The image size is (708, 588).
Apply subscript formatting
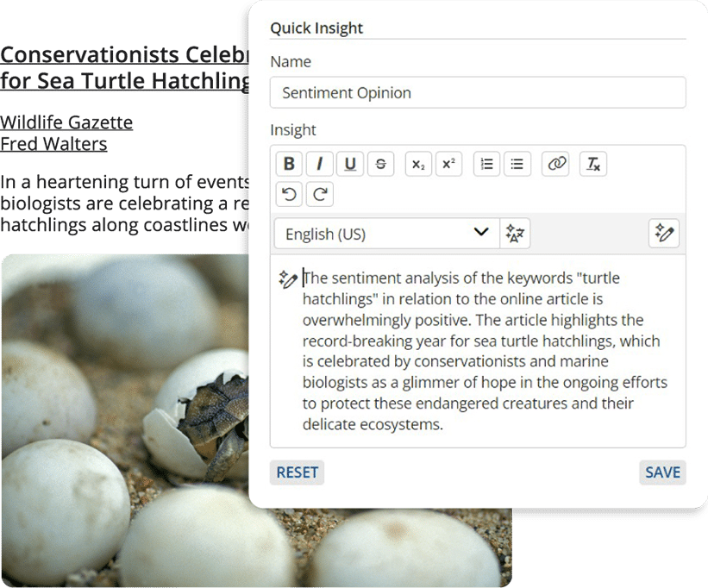coord(418,163)
